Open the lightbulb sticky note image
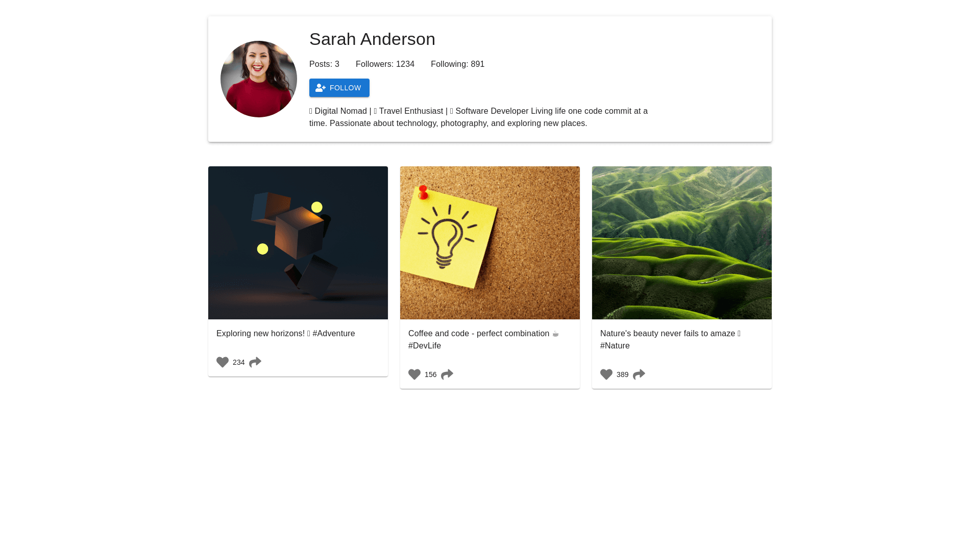Viewport: 980px width, 551px height. (490, 243)
